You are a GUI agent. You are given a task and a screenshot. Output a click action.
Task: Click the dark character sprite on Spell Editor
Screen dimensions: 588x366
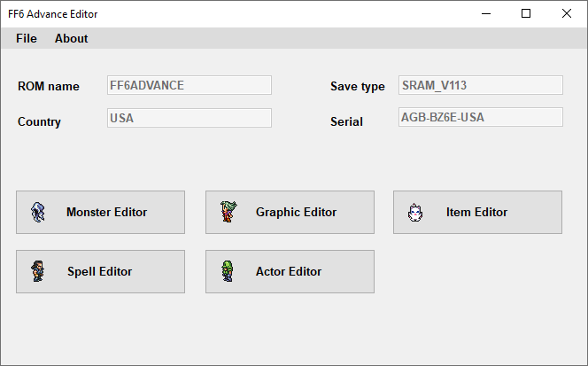pos(37,271)
